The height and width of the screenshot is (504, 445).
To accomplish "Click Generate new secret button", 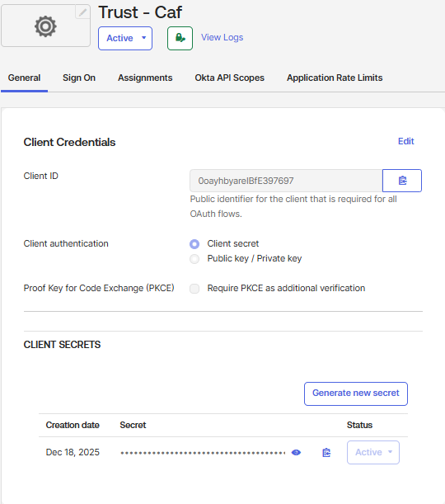I will click(x=356, y=393).
